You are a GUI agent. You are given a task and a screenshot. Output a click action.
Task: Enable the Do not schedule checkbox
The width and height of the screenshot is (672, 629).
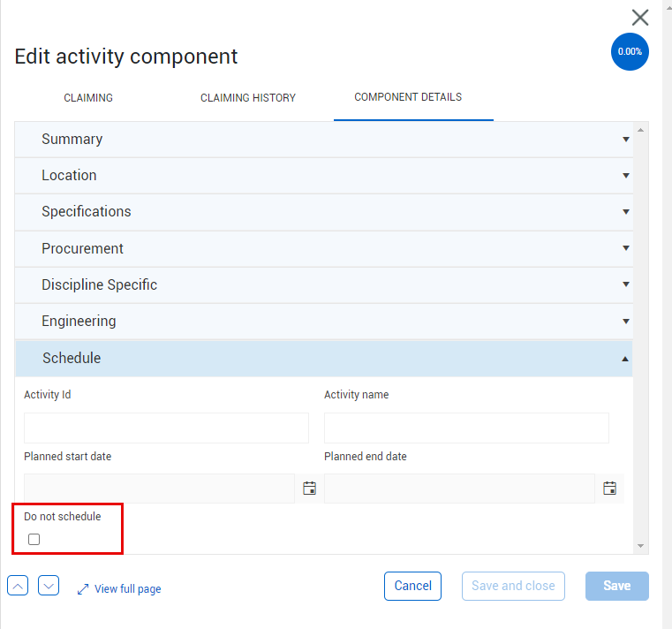[x=34, y=539]
